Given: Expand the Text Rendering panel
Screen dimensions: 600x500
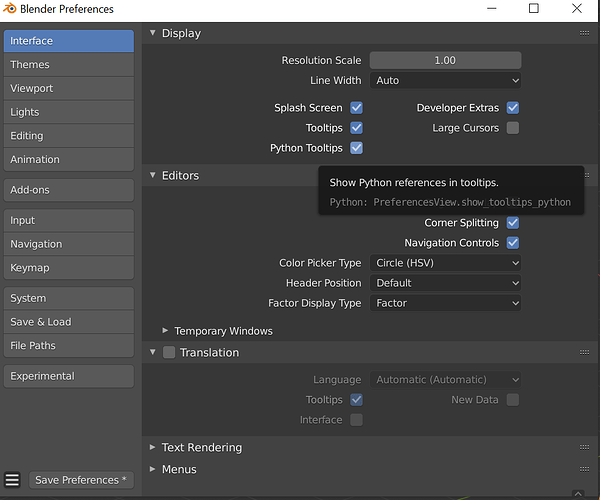Looking at the screenshot, I should (x=152, y=447).
